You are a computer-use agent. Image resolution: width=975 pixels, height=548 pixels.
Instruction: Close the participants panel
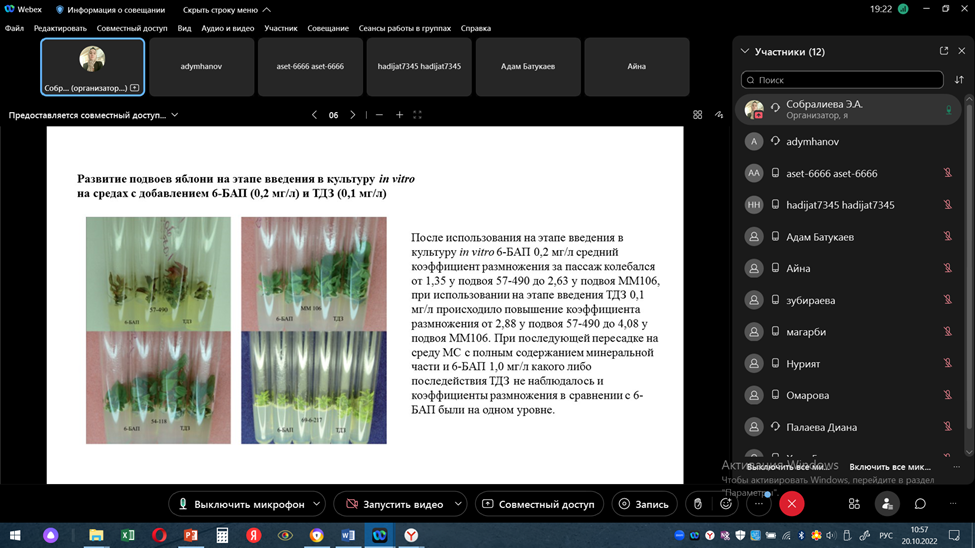[961, 51]
